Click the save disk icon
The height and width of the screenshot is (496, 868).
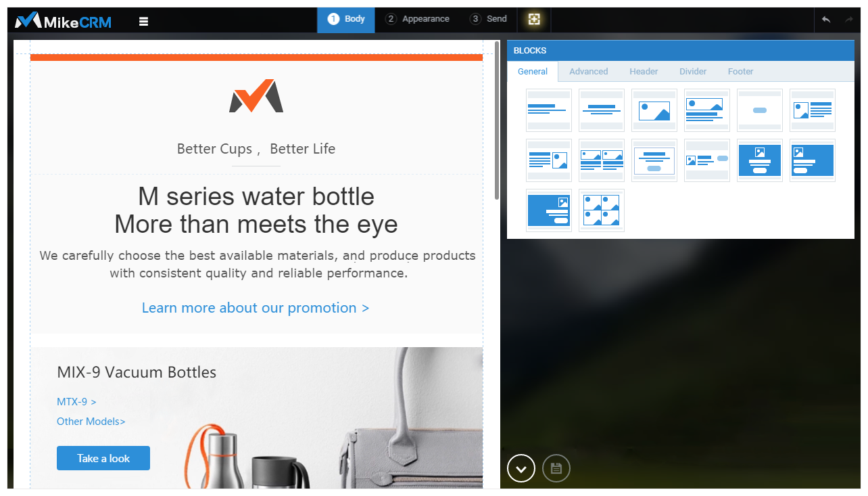[556, 468]
